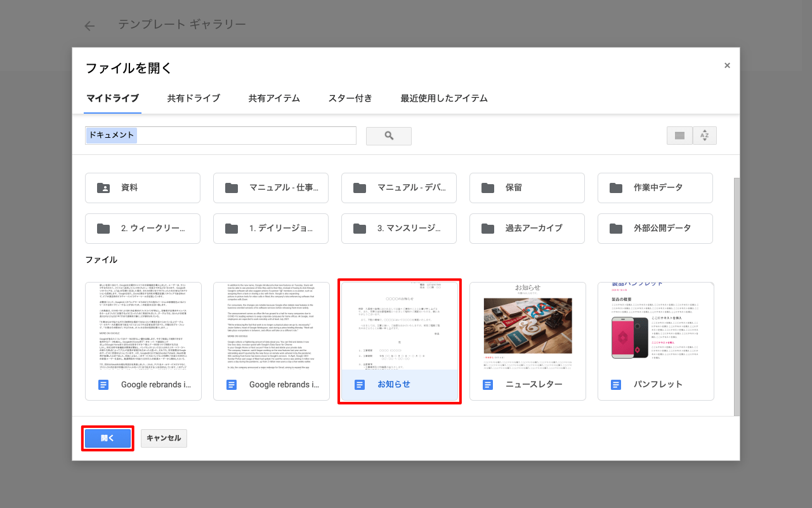Click the 保留 folder name
This screenshot has height=508, width=812.
pyautogui.click(x=514, y=188)
